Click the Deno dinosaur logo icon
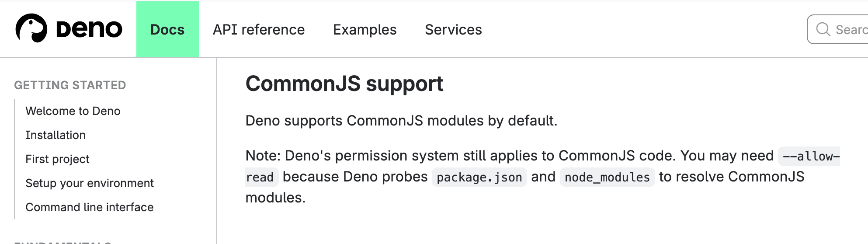 [31, 28]
